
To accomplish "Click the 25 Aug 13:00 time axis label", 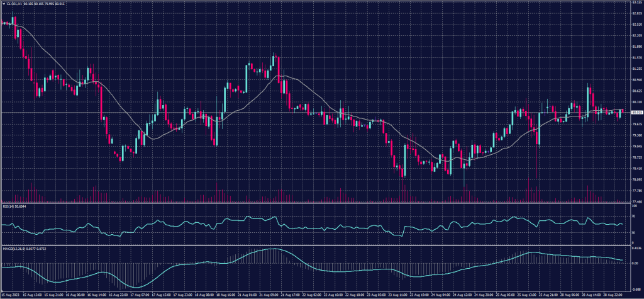I will click(527, 295).
